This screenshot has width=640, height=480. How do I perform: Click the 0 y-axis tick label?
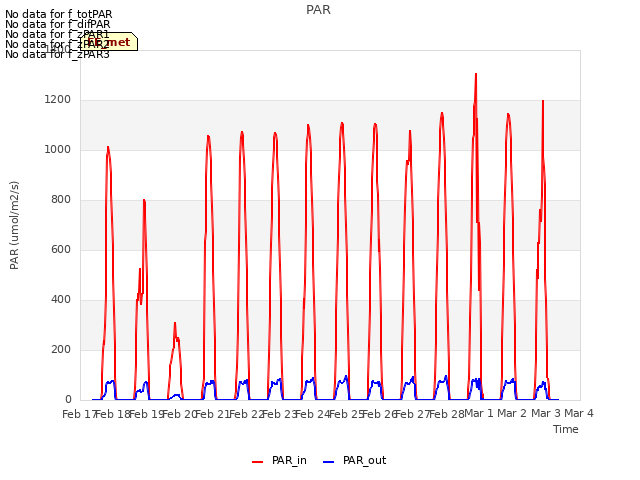pos(68,400)
